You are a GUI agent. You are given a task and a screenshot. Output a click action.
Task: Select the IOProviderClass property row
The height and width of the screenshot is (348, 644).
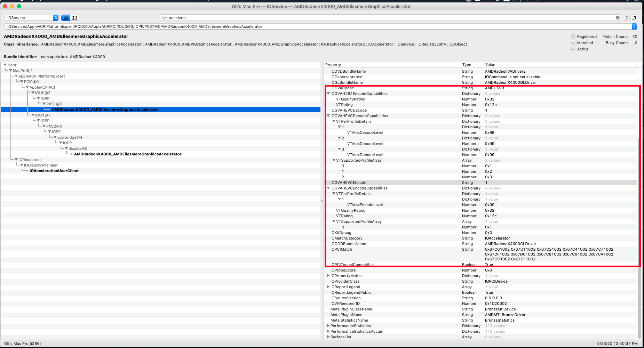coord(480,281)
